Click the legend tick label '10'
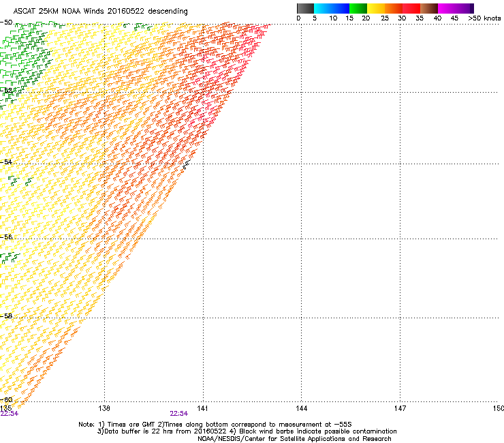The height and width of the screenshot is (443, 504). point(333,18)
